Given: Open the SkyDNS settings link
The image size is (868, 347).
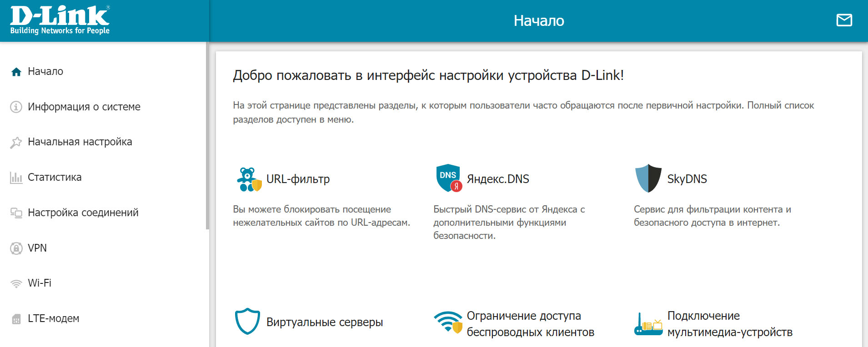Looking at the screenshot, I should [687, 179].
